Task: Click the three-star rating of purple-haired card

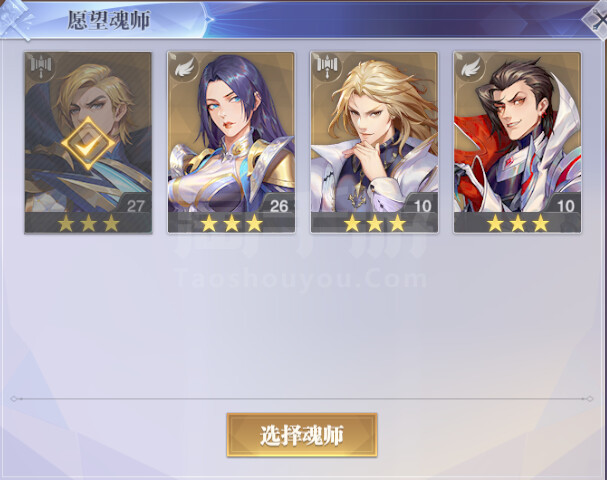Action: point(231,223)
